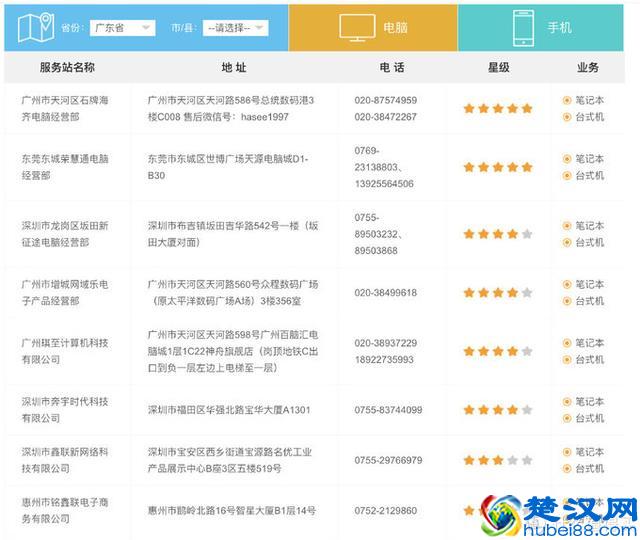Viewport: 640px width, 540px height.
Task: Click address 惠州市鹅岭北路16号智星大厦B1层14号
Action: (231, 511)
